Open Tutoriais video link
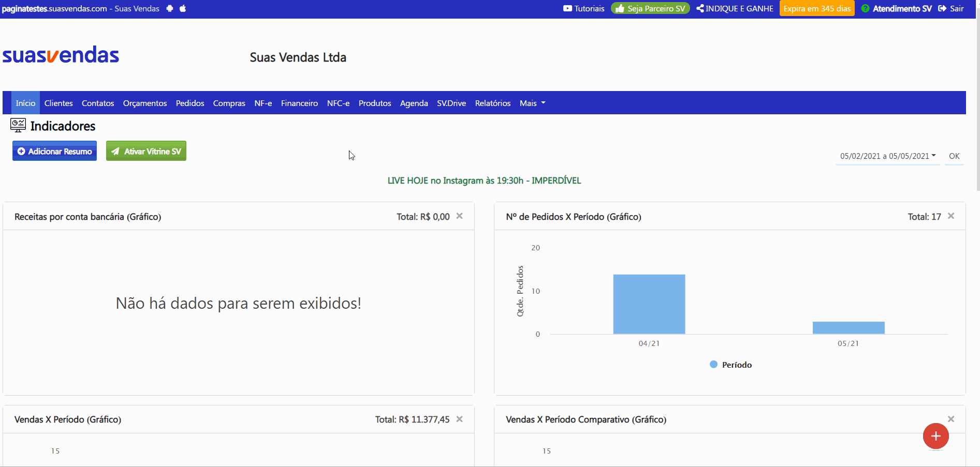This screenshot has height=467, width=980. coord(584,8)
